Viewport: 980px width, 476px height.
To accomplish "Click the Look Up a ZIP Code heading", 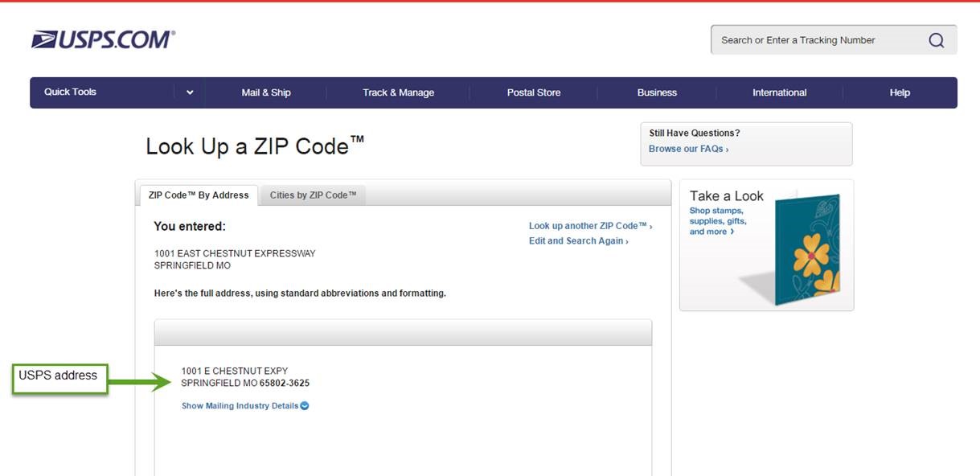I will point(255,146).
